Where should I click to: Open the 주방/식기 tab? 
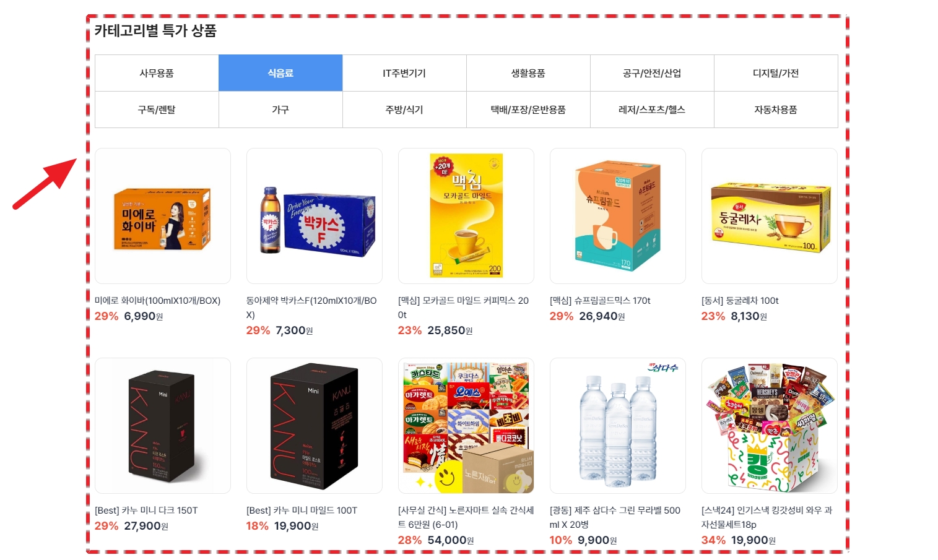[404, 110]
